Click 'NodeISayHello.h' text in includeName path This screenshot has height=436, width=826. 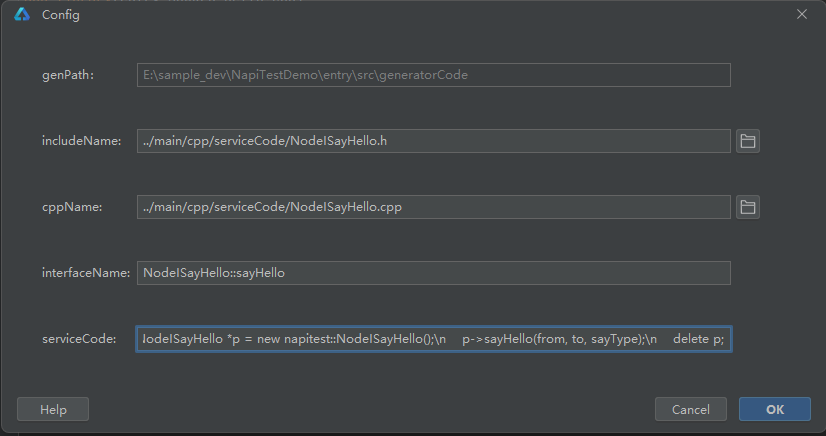point(338,141)
